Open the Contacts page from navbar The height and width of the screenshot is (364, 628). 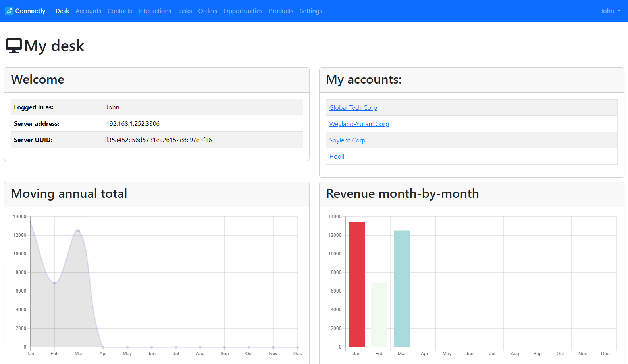point(119,11)
